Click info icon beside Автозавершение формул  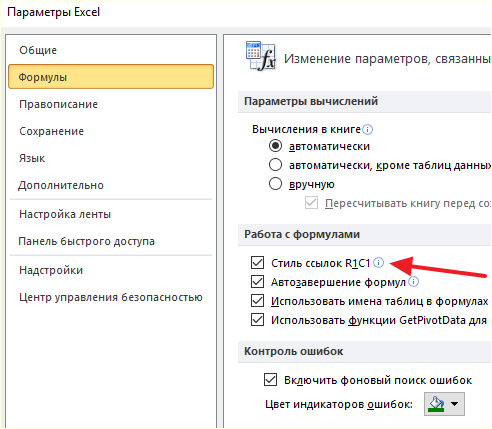[413, 282]
